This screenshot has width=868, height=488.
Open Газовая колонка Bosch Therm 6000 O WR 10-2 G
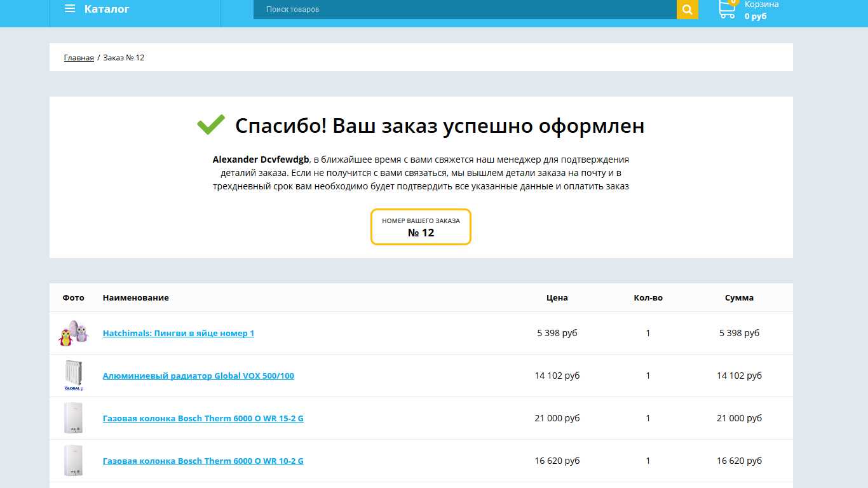[203, 461]
